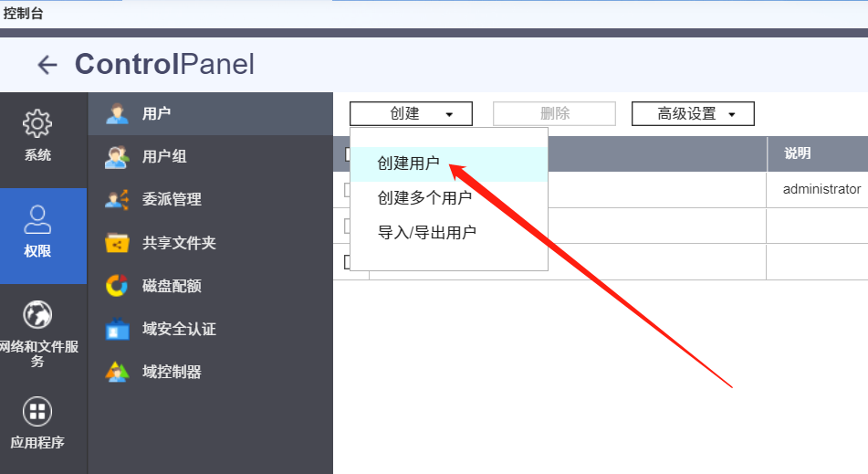
Task: Expand the 高级设置 dropdown
Action: [x=693, y=114]
